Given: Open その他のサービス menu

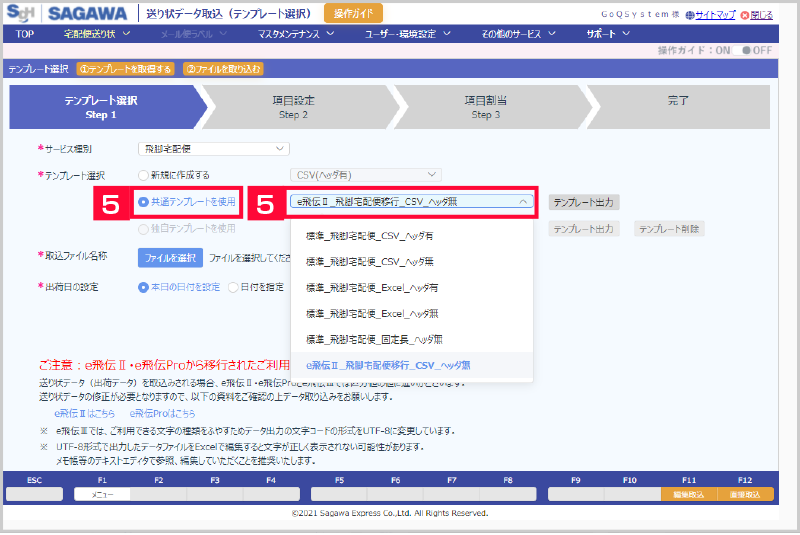Looking at the screenshot, I should tap(518, 34).
